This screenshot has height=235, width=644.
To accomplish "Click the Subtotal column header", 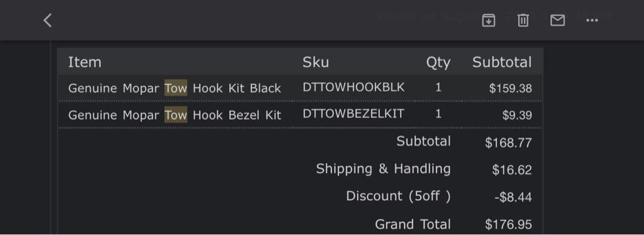I will pyautogui.click(x=502, y=62).
